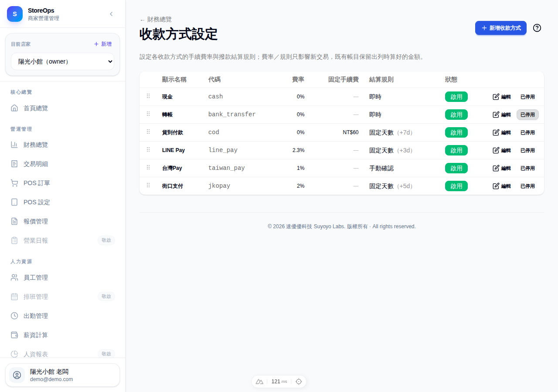
Task: Toggle 已停用 for the 現金 row
Action: click(527, 97)
